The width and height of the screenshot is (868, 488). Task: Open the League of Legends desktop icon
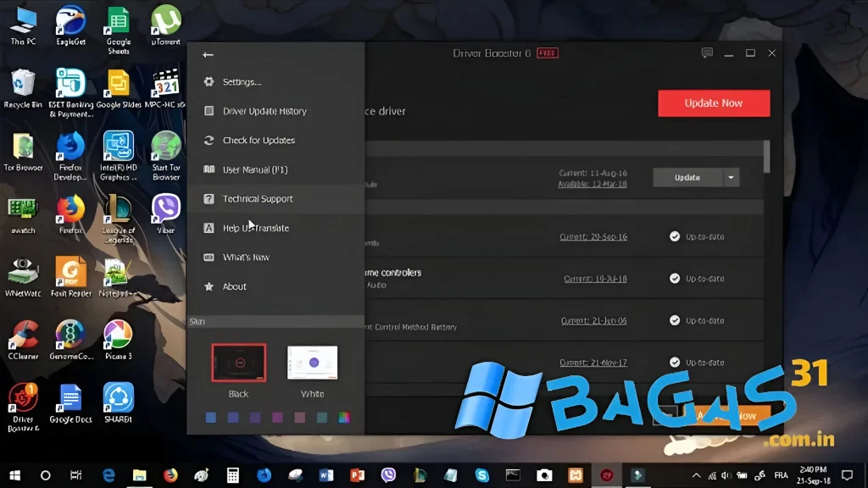click(119, 219)
